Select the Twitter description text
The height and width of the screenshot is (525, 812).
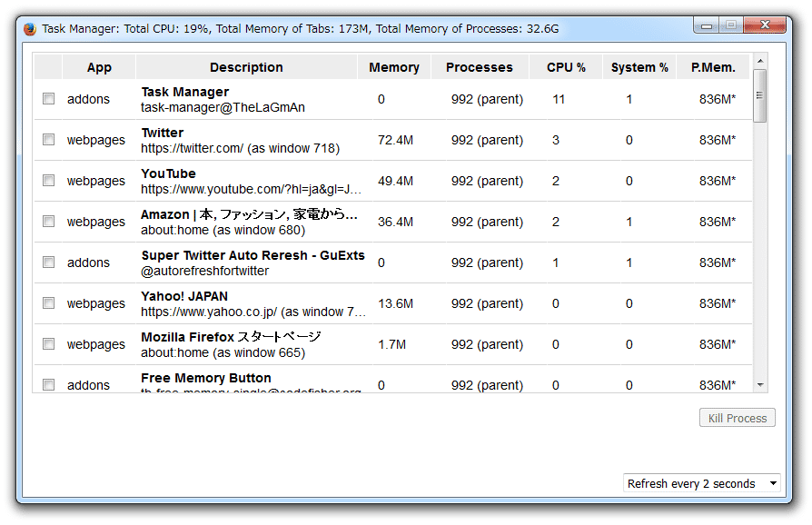pyautogui.click(x=163, y=133)
